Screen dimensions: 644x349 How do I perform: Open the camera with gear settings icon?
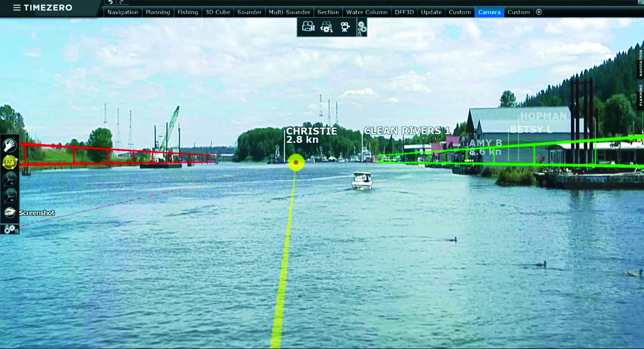coord(326,27)
